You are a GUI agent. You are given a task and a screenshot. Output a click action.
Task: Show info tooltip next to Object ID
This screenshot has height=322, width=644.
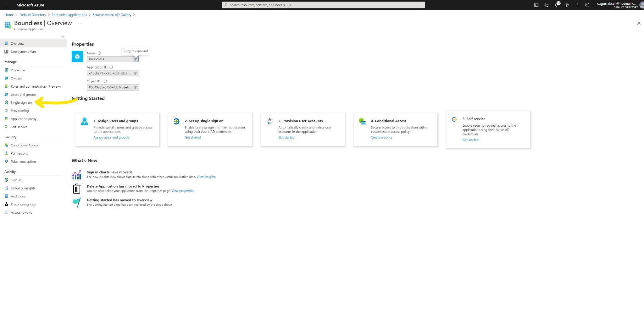pos(105,81)
